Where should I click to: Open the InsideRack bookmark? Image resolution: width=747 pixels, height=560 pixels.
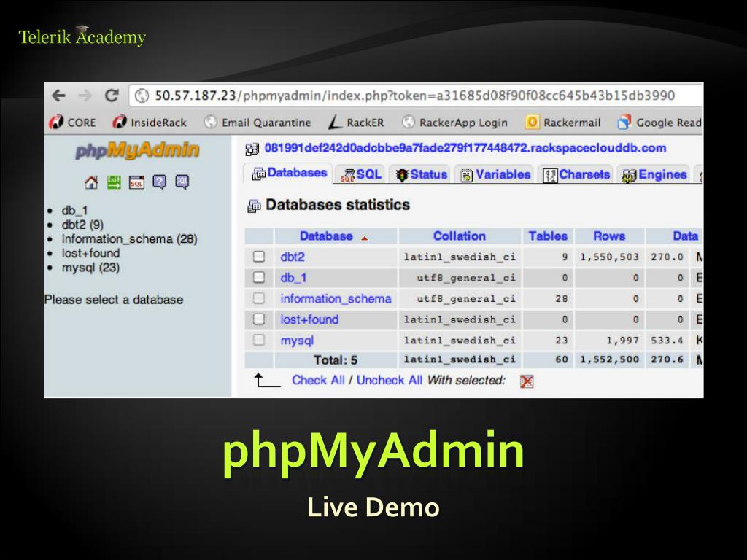[x=149, y=122]
